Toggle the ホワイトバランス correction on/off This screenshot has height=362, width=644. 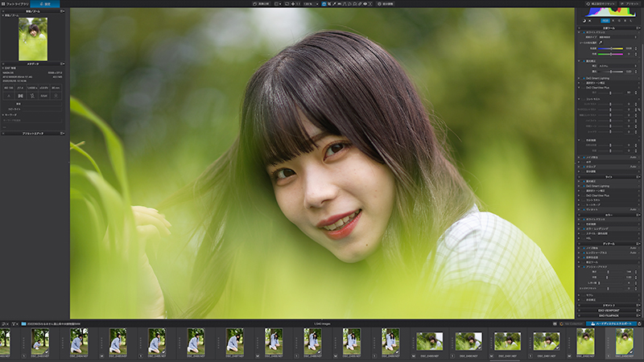coord(584,32)
